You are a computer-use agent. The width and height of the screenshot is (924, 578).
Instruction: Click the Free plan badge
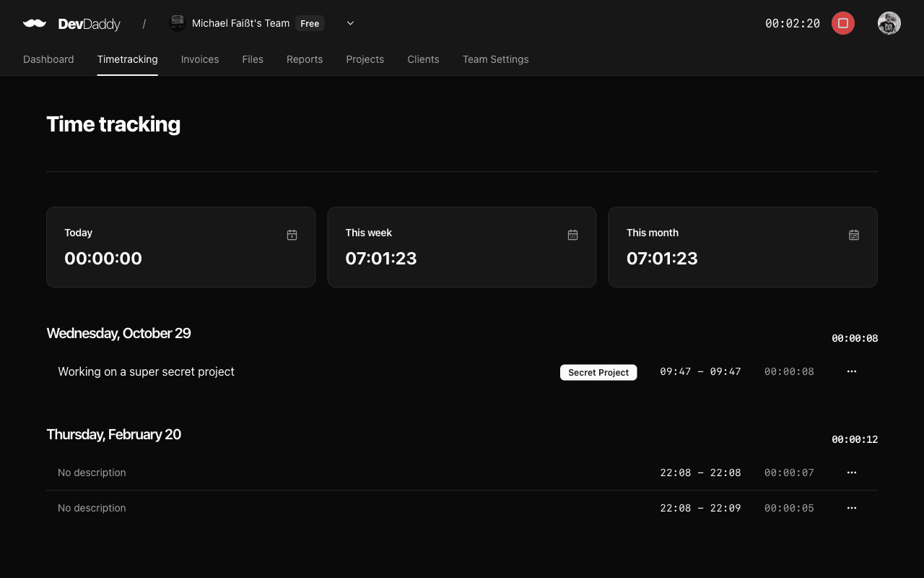pos(310,23)
